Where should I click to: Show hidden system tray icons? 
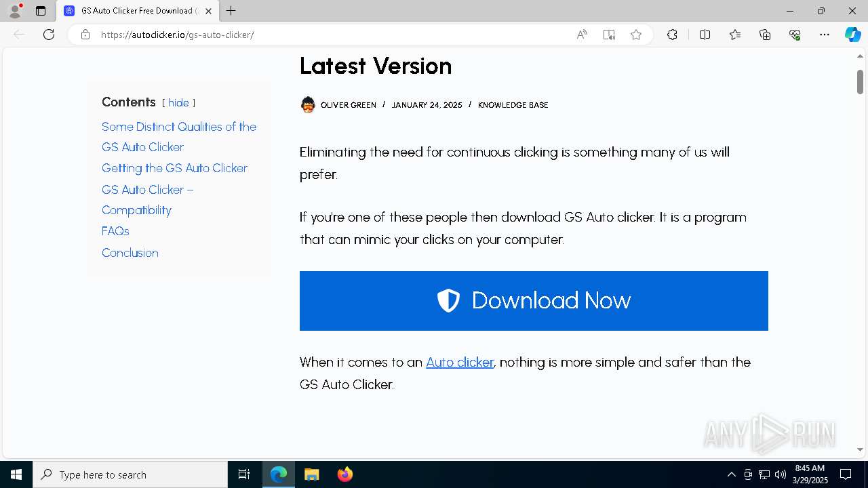tap(731, 474)
